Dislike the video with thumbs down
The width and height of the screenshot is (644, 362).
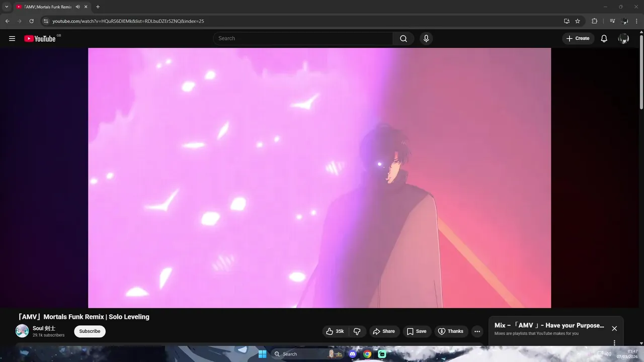click(357, 331)
